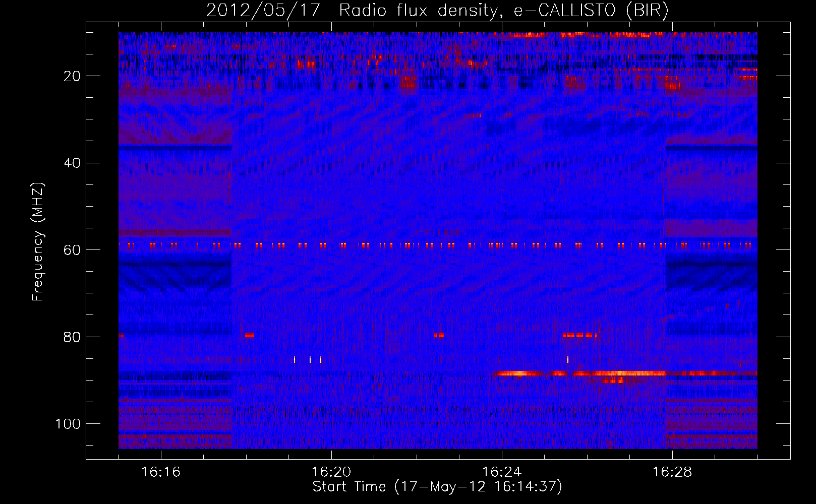Click the 20 frequency tick label
This screenshot has height=504, width=816.
coord(73,77)
